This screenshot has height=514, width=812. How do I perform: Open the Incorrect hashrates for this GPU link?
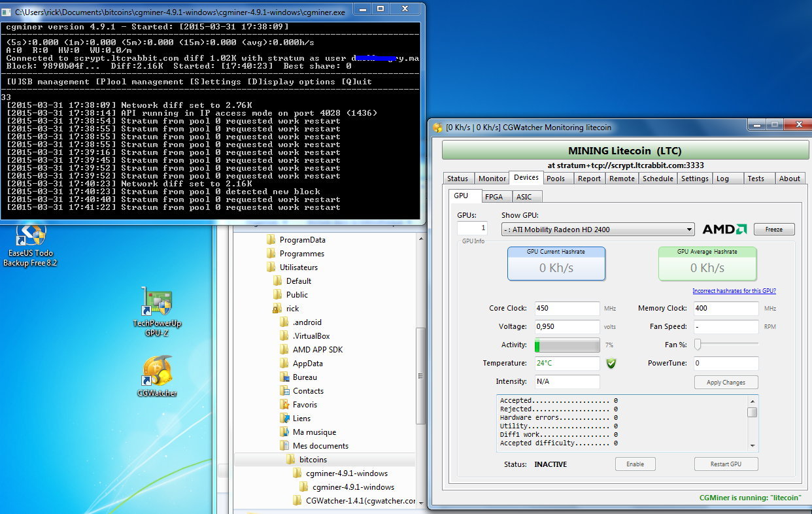click(x=734, y=291)
